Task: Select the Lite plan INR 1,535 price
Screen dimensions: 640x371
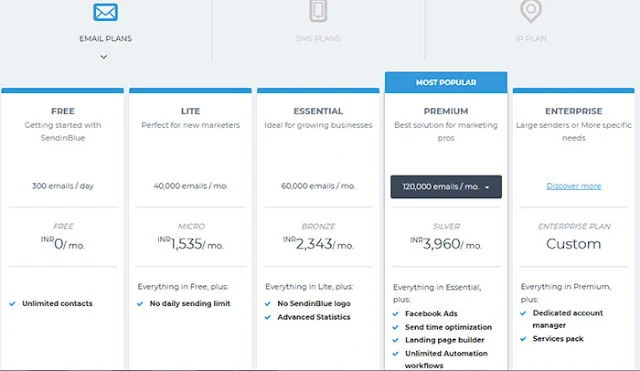Action: coord(190,244)
